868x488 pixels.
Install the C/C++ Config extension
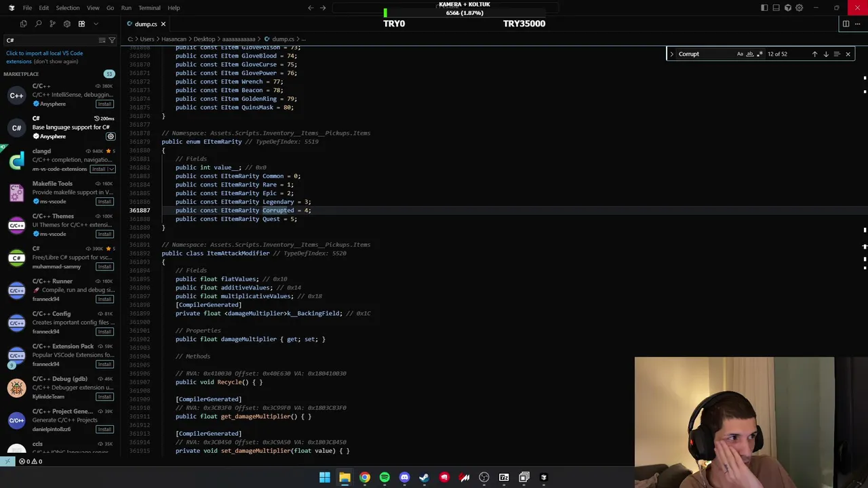(104, 331)
